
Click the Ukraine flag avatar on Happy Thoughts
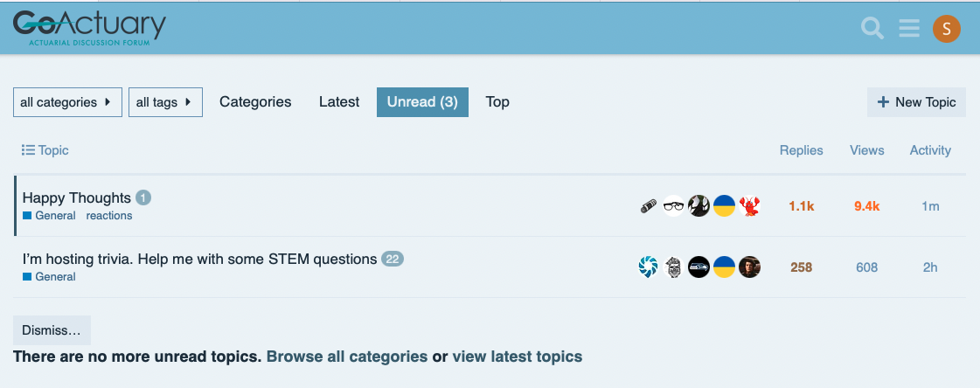coord(724,206)
